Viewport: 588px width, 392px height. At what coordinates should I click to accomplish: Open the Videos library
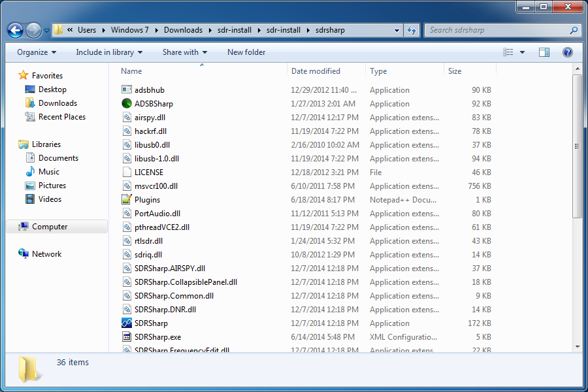coord(50,199)
